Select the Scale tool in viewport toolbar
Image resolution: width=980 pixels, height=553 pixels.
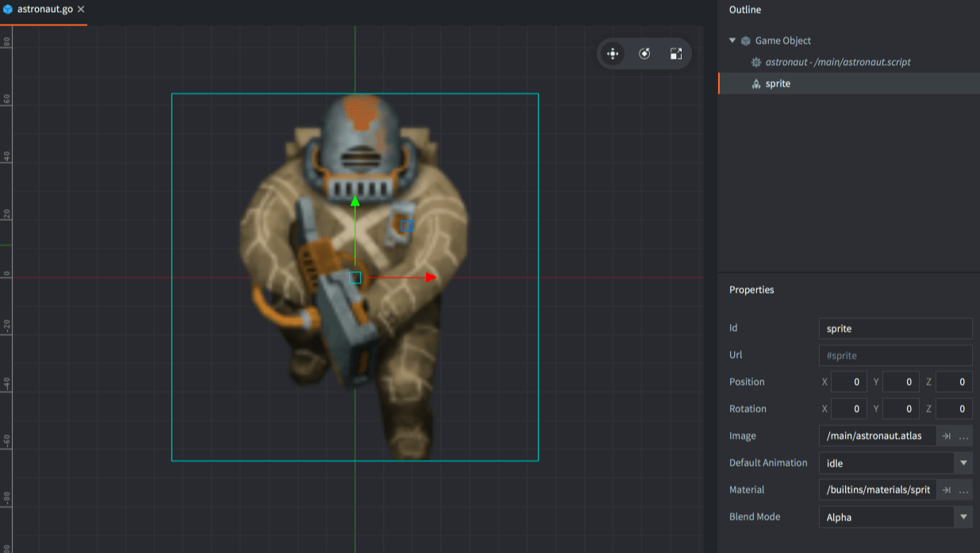pos(676,54)
